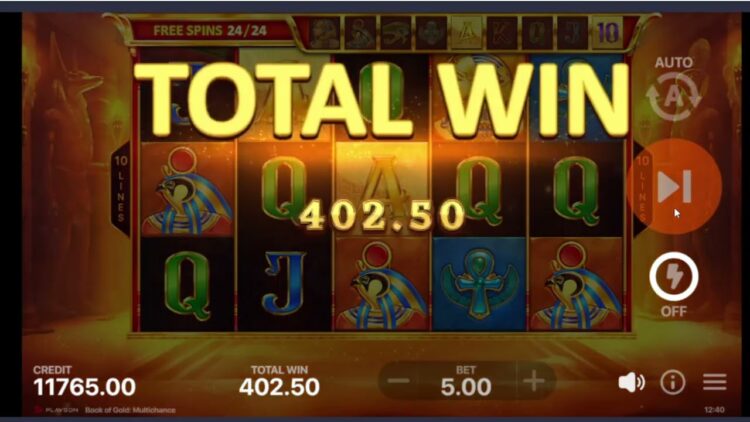Click the Horus falcon in first reel middle row
Viewport: 750px width, 422px height.
click(187, 190)
